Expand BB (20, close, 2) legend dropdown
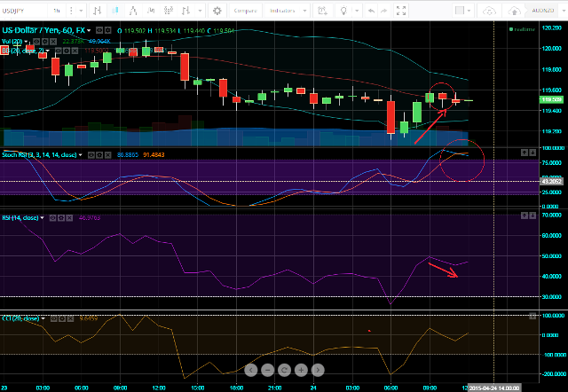Viewport: 568px width, 392px height. (x=47, y=51)
